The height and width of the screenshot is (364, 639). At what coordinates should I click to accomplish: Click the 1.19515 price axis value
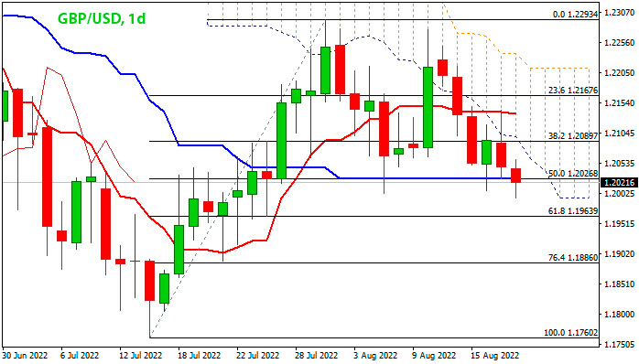[620, 223]
